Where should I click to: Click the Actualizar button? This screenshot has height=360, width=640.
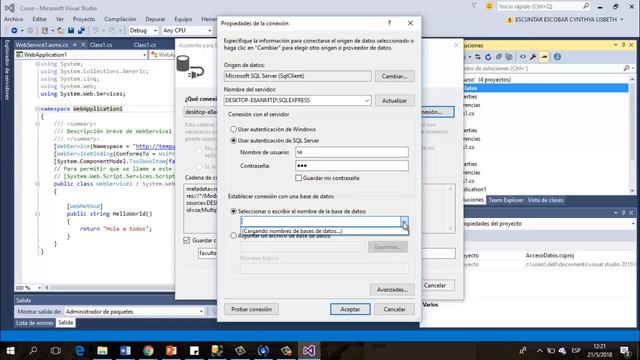(x=394, y=100)
